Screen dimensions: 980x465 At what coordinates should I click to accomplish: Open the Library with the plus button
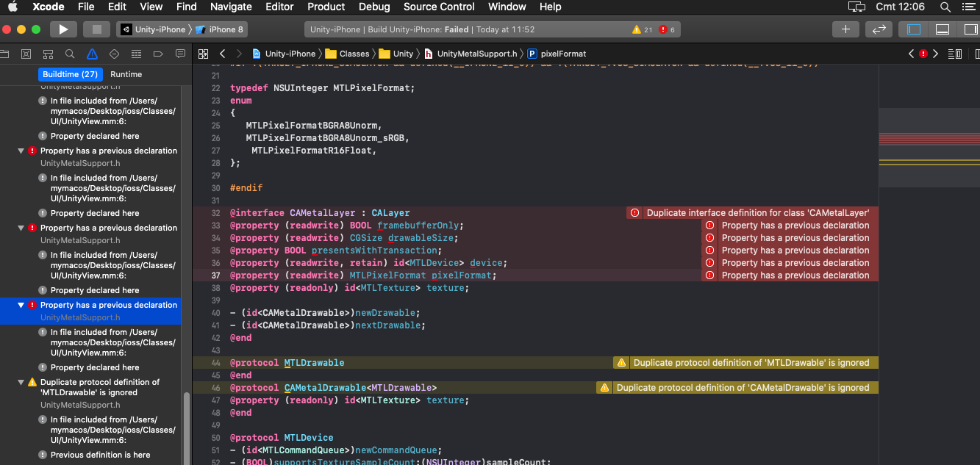tap(845, 29)
